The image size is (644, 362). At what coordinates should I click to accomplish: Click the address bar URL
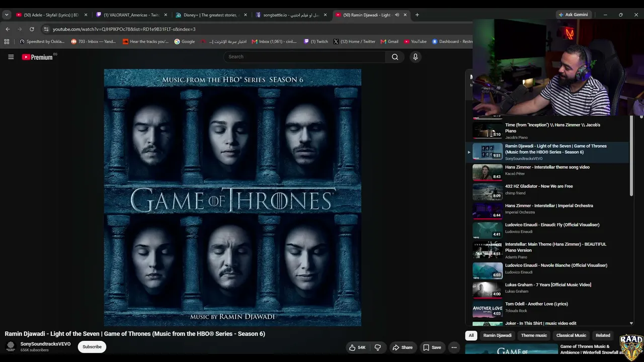[124, 29]
